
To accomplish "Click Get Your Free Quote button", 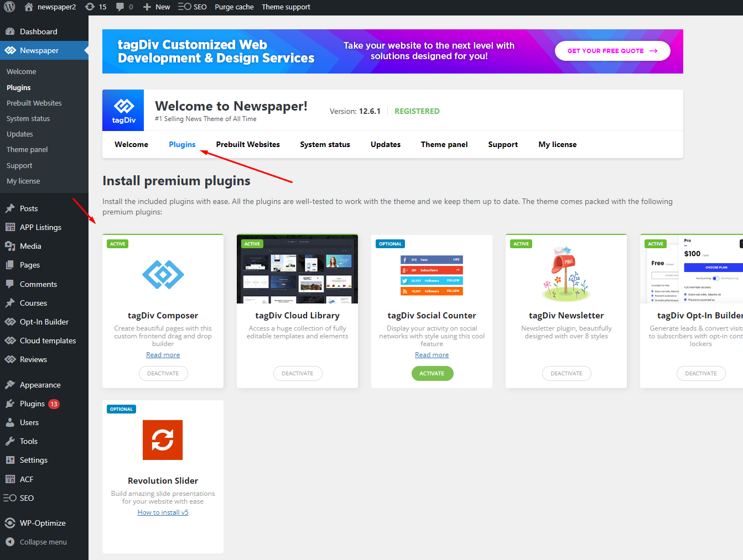I will click(612, 51).
